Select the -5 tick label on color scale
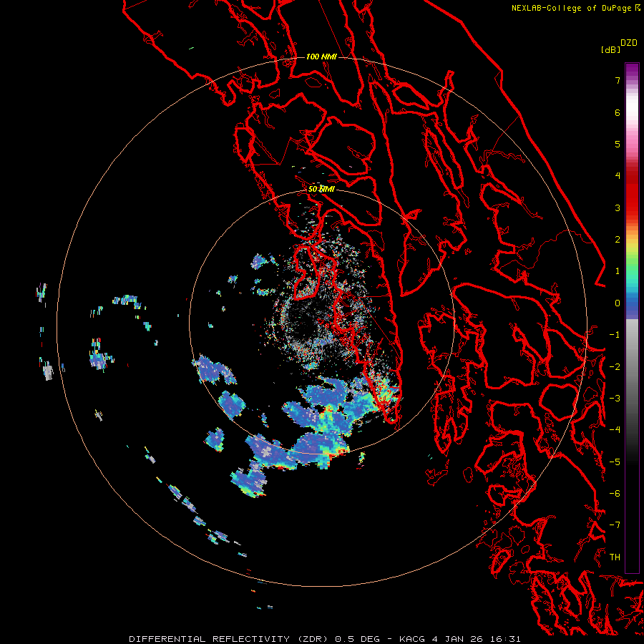Image resolution: width=644 pixels, height=644 pixels. click(615, 462)
